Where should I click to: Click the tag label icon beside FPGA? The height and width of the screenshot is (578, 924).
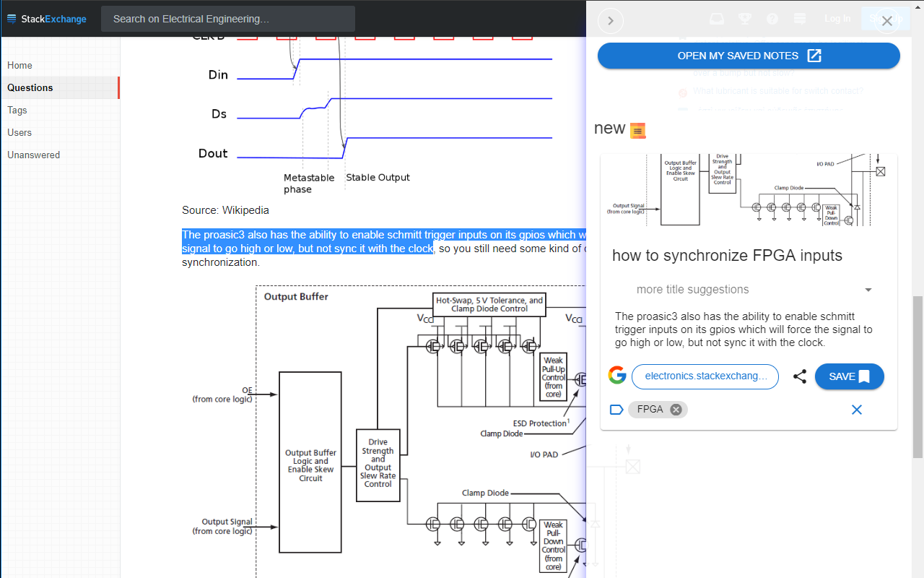pyautogui.click(x=616, y=410)
